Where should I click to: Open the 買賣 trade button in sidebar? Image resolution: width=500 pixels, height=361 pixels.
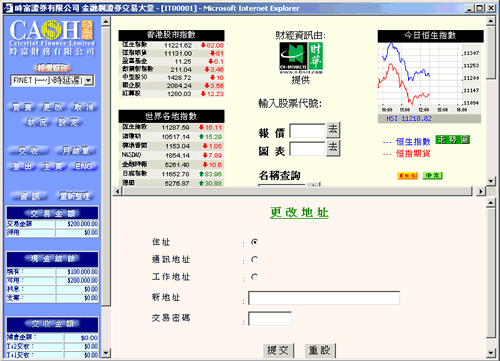coord(22,107)
